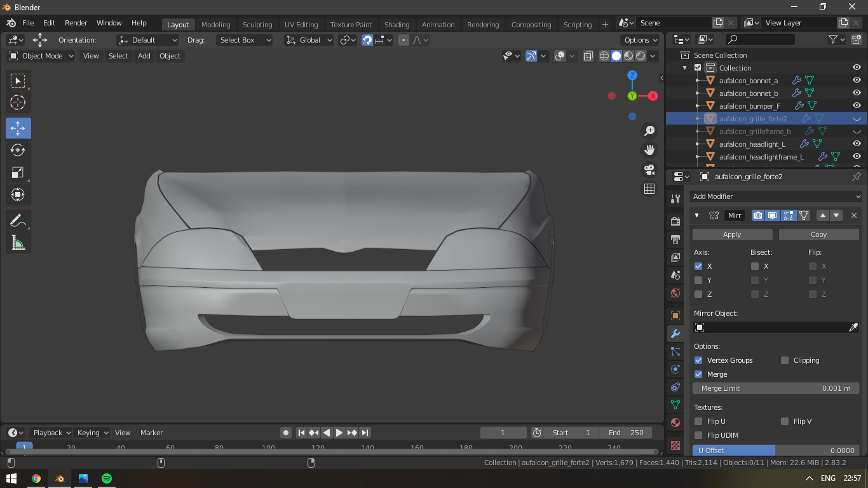The image size is (868, 488).
Task: Adjust the U Offset slider
Action: coord(776,451)
